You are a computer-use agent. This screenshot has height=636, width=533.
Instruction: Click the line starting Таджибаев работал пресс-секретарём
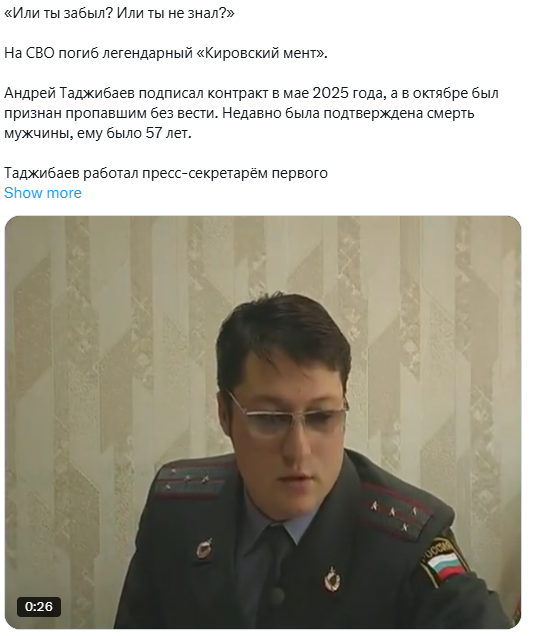click(166, 173)
